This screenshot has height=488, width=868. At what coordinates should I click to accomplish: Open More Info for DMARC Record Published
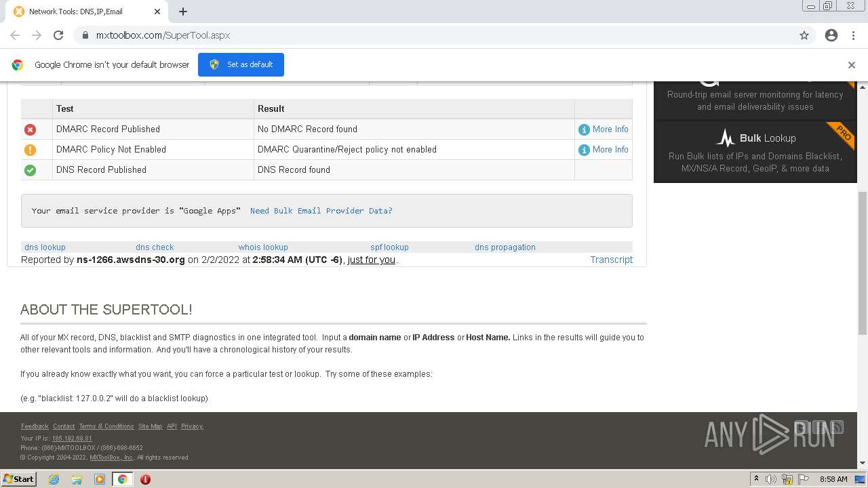coord(610,129)
